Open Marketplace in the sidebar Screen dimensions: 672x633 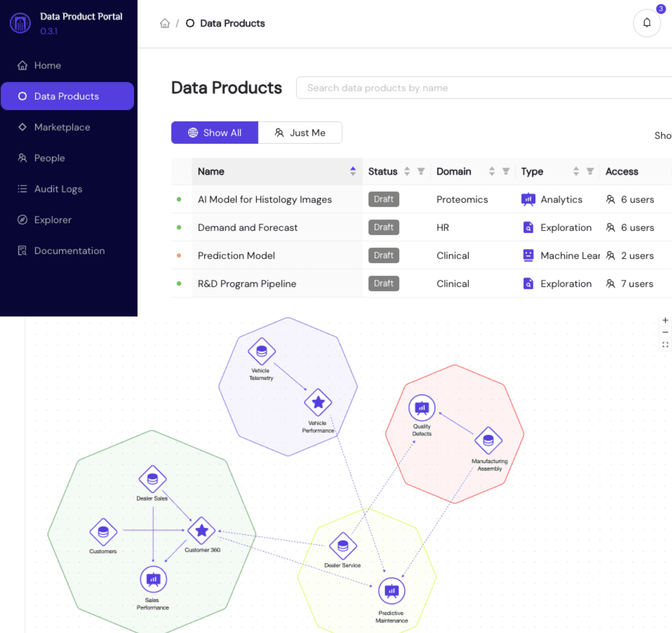pyautogui.click(x=62, y=127)
